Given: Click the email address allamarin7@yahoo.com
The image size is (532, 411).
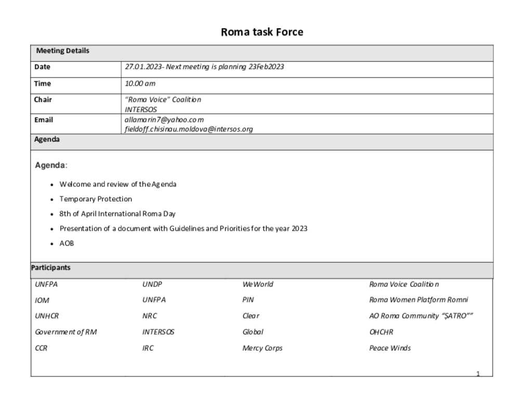Looking at the screenshot, I should tap(164, 120).
